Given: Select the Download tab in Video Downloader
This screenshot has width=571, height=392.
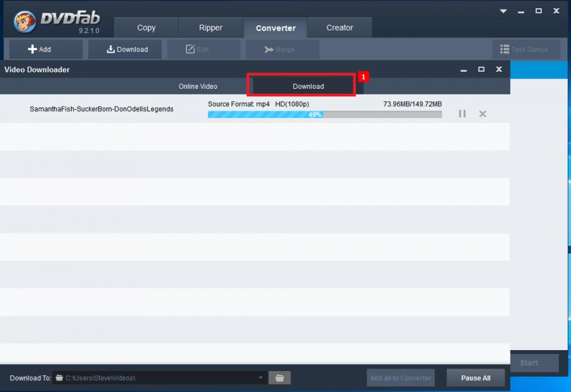Looking at the screenshot, I should [308, 86].
